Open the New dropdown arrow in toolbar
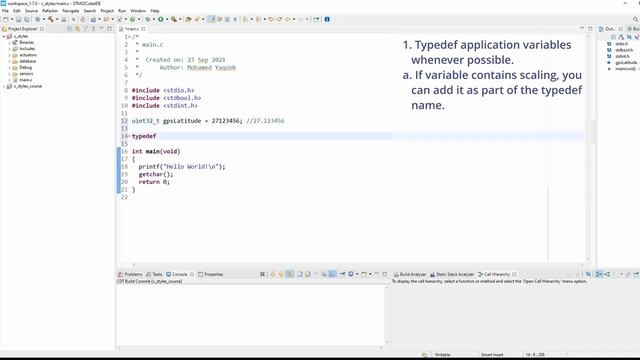640x360 pixels. [x=12, y=19]
